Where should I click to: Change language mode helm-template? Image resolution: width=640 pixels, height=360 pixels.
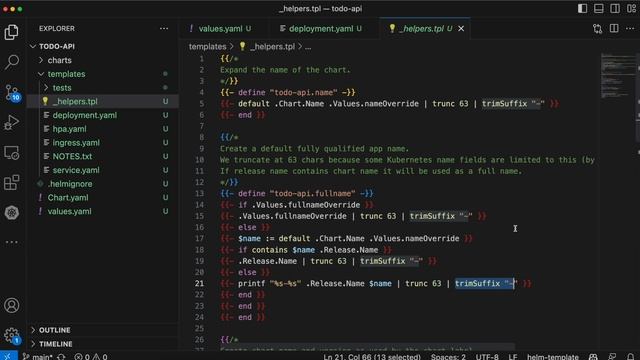point(553,357)
